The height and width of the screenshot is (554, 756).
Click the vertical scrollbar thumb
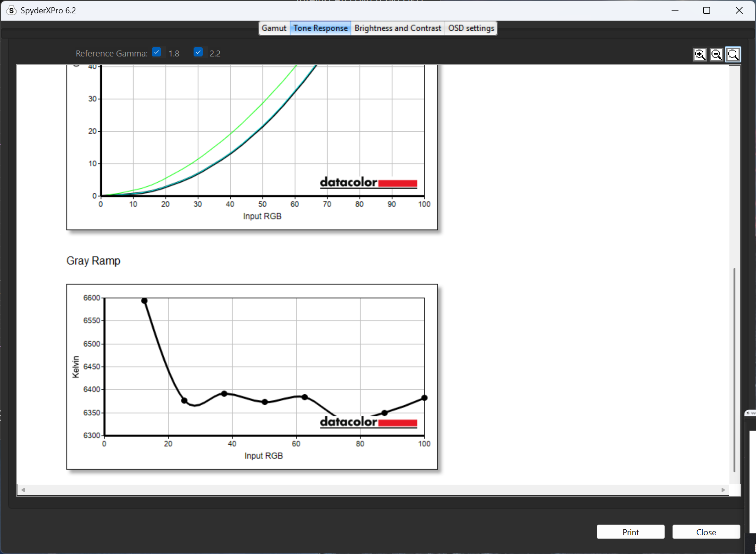pos(734,370)
